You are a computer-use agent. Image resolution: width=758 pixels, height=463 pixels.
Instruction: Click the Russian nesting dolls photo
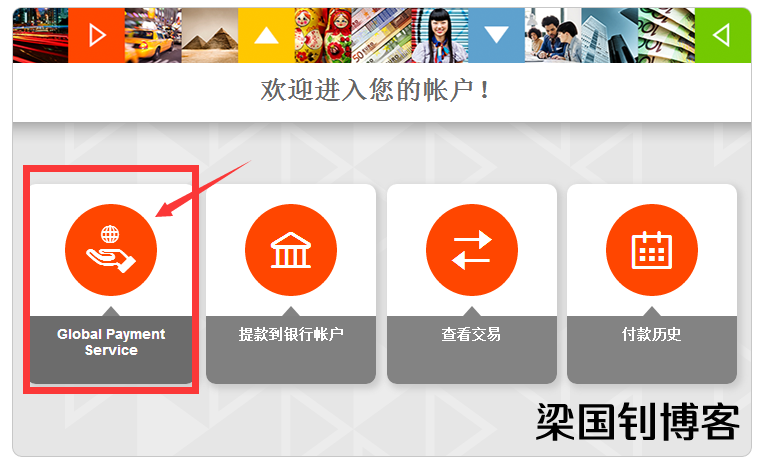click(x=323, y=35)
